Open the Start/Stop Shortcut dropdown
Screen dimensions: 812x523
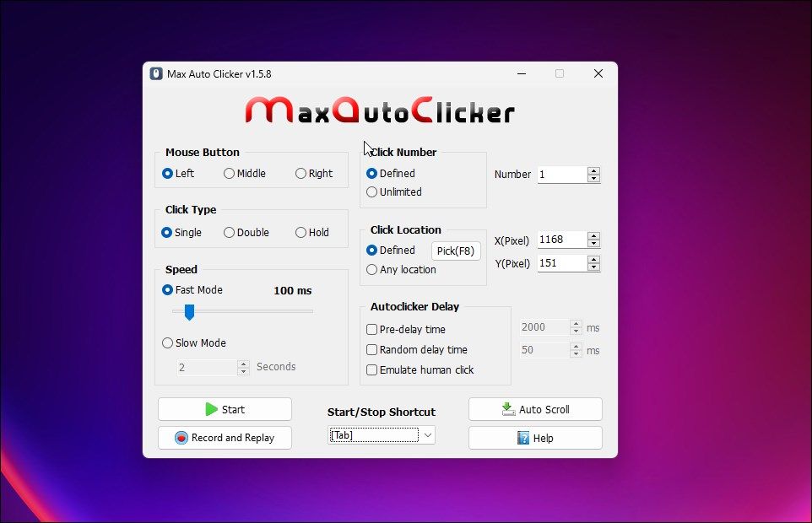tap(428, 435)
